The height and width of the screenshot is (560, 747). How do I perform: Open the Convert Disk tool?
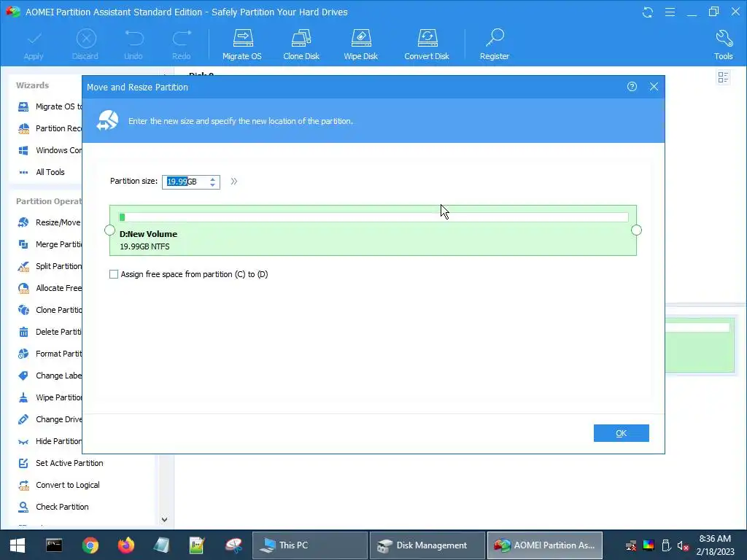pyautogui.click(x=426, y=44)
